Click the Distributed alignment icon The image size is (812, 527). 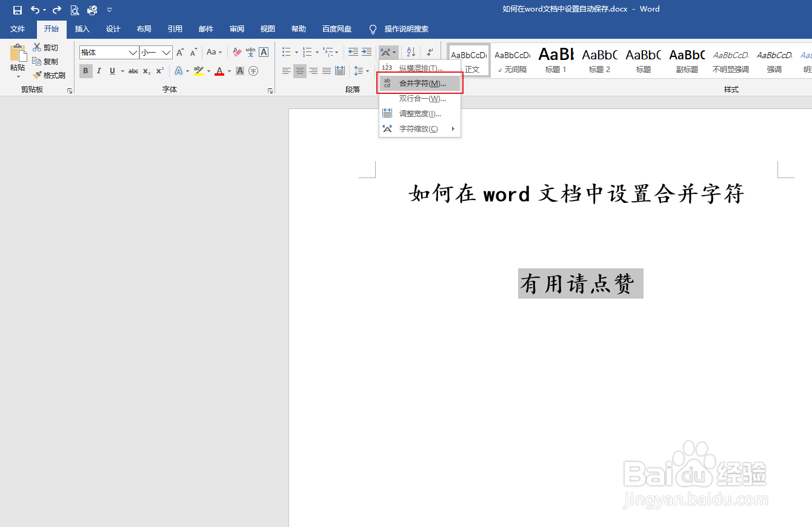pyautogui.click(x=340, y=71)
